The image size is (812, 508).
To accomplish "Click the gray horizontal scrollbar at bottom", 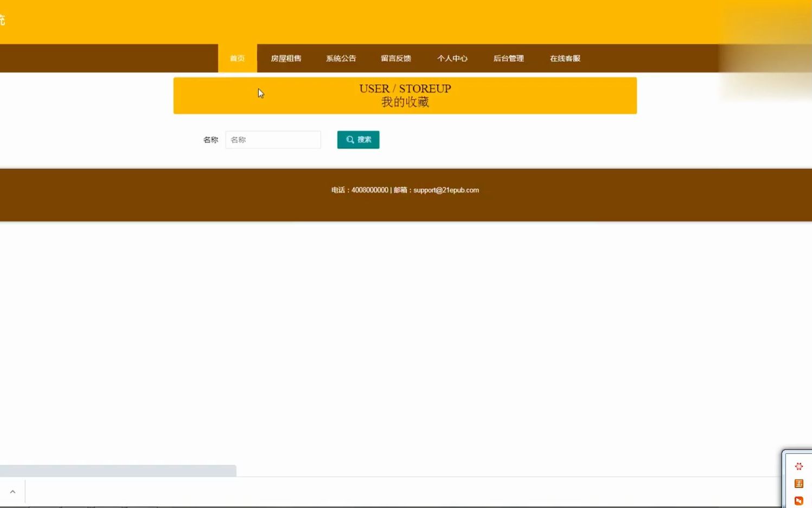I will tap(118, 471).
